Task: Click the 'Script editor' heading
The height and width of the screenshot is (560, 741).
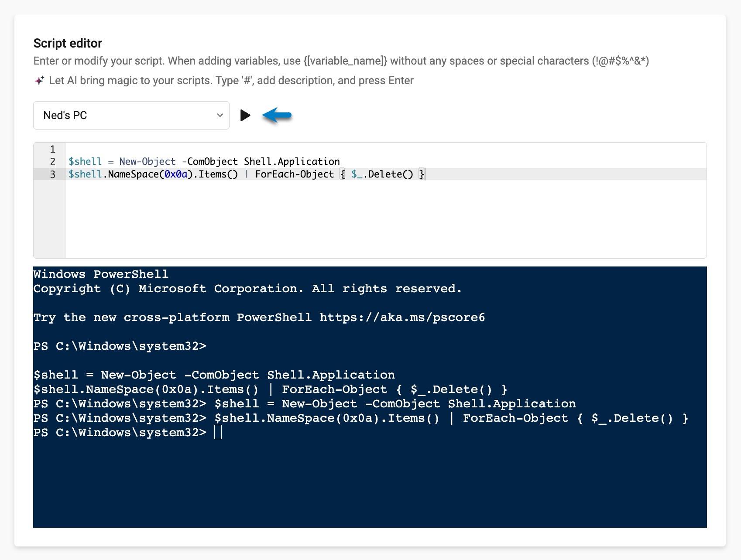Action: [x=68, y=43]
